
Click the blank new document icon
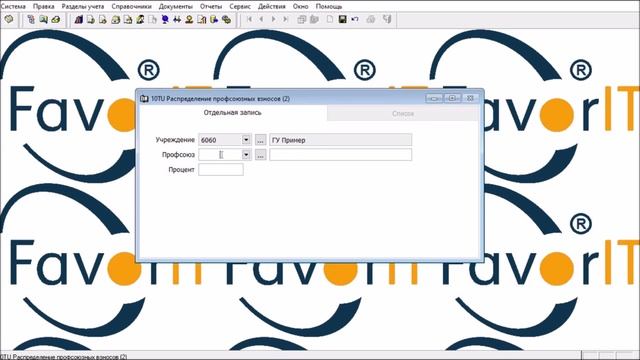point(330,19)
